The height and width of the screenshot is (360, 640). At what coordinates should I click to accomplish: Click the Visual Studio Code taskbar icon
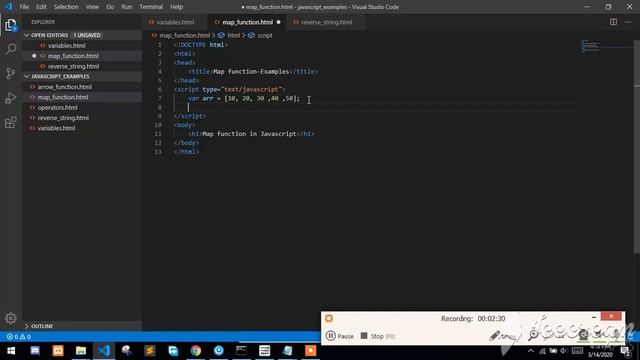click(104, 351)
